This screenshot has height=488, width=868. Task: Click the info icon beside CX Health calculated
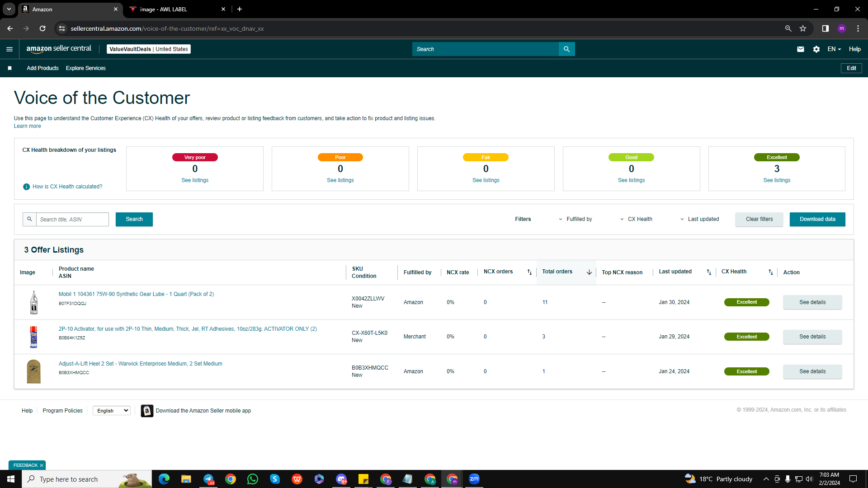click(x=26, y=187)
